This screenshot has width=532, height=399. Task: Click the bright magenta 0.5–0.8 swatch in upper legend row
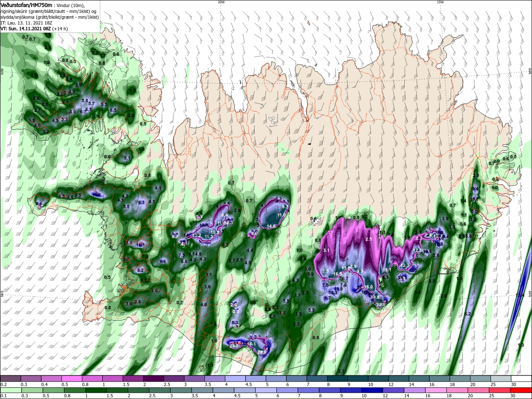(72, 379)
